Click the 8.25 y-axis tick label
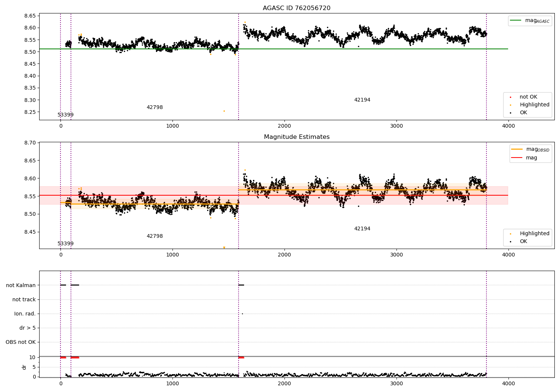Viewport: 560px width, 392px height. click(30, 112)
